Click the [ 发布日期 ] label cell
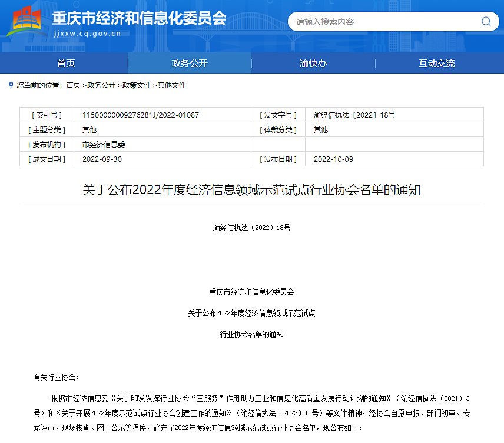Viewport: 504px width, 443px height. (x=278, y=159)
